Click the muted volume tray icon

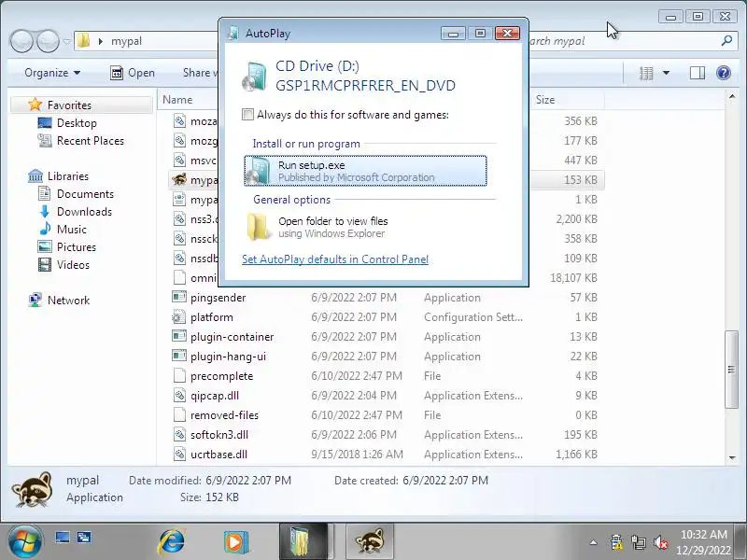pyautogui.click(x=661, y=542)
